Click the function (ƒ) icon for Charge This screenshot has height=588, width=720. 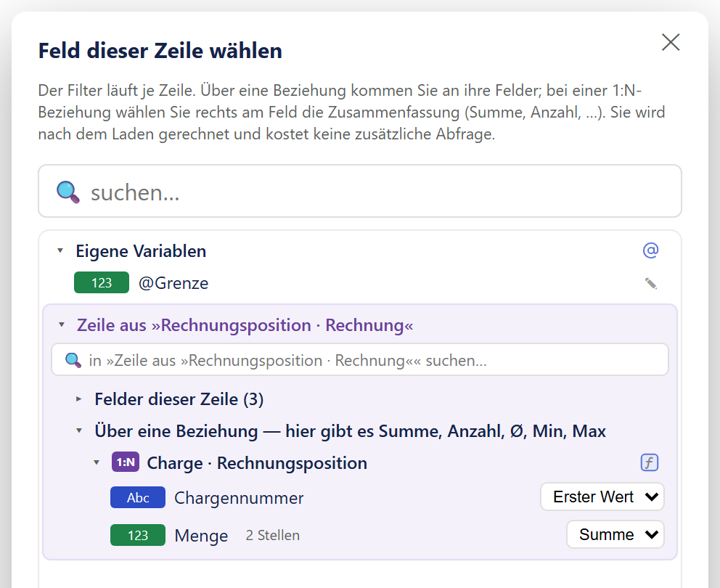(650, 462)
